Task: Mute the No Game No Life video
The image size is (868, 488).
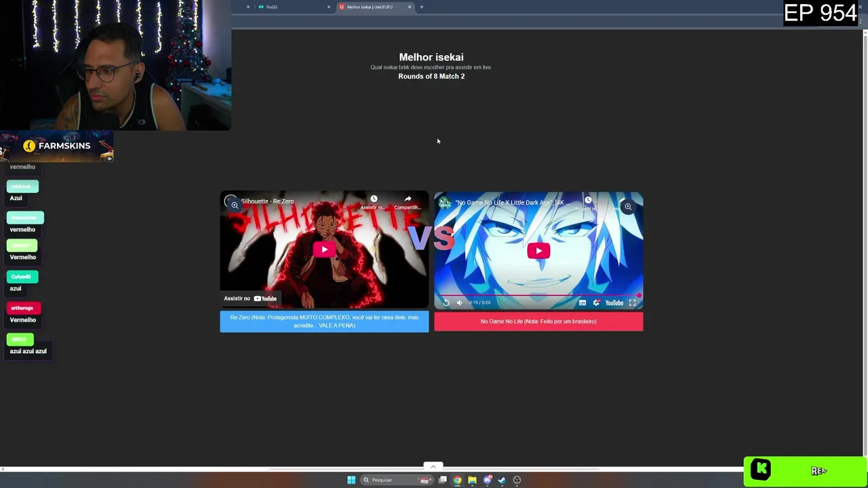Action: (459, 303)
